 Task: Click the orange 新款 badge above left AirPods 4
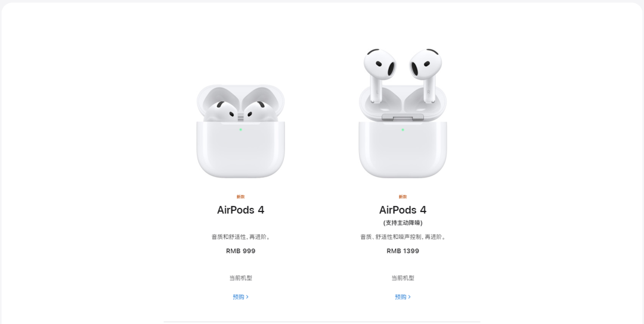[x=241, y=197]
